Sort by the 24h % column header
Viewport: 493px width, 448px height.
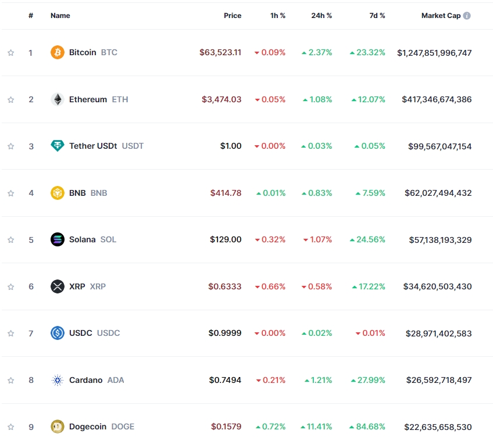point(321,16)
